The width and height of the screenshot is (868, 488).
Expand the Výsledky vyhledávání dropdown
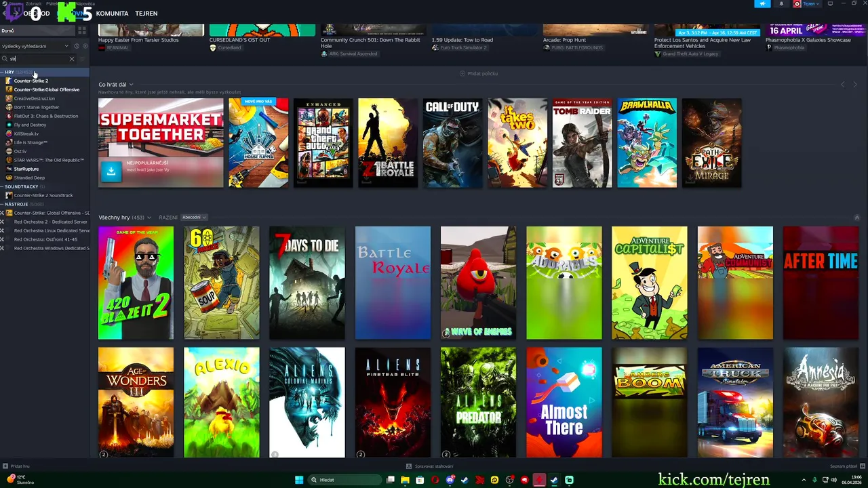click(35, 46)
